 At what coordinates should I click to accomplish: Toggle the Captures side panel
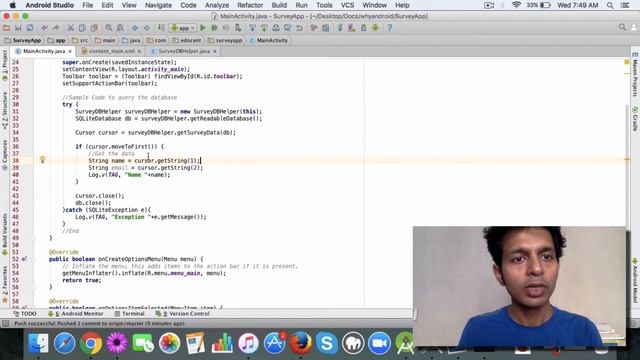click(5, 155)
